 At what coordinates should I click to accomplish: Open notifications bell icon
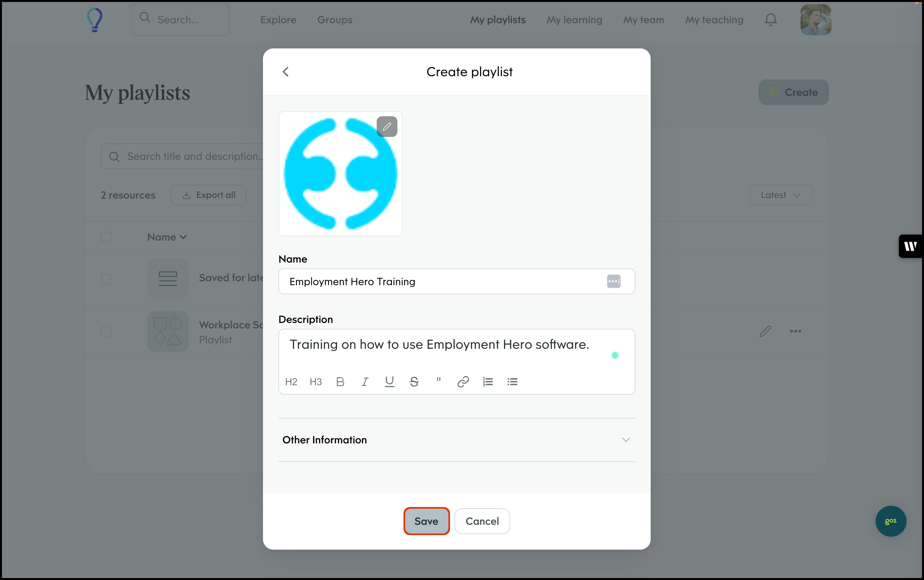[x=771, y=20]
